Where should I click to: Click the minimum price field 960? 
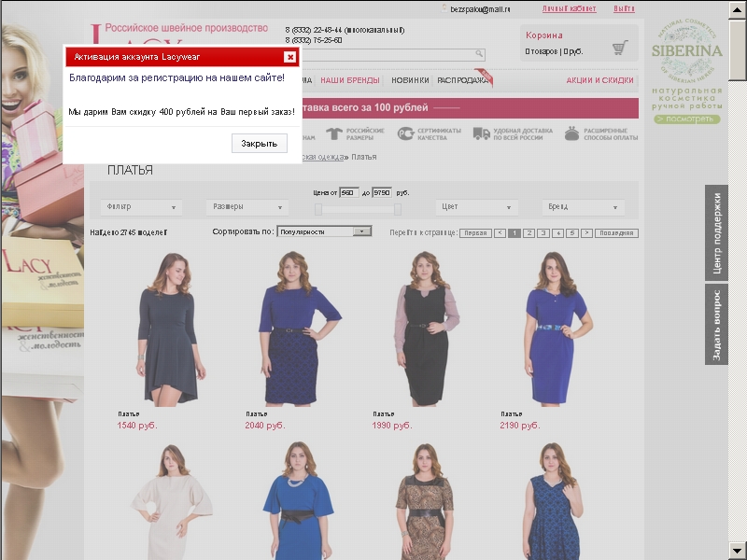pos(348,193)
